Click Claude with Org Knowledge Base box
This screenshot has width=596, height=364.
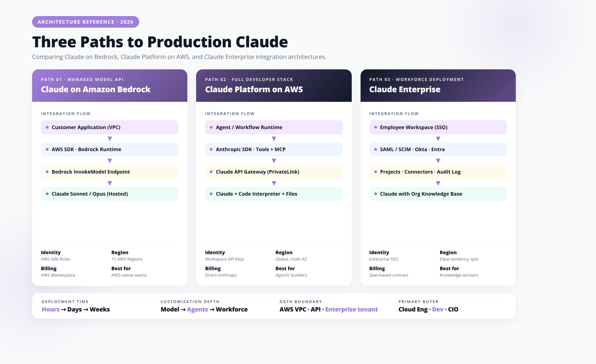[x=438, y=194]
